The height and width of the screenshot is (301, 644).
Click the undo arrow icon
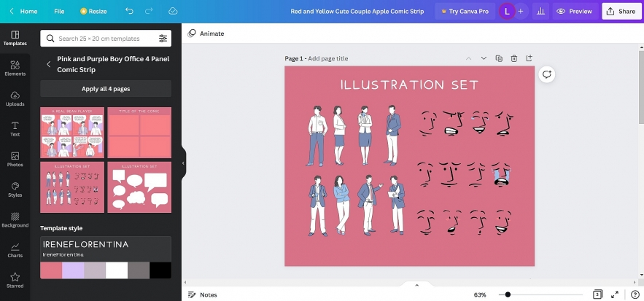click(x=129, y=12)
